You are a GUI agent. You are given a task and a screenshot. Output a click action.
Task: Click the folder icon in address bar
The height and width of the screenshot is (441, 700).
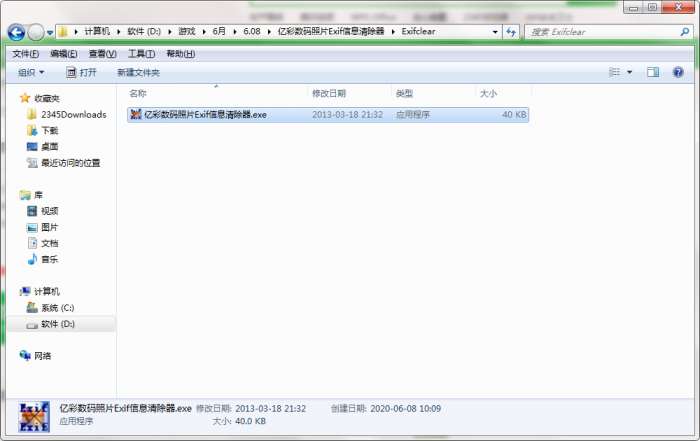(63, 32)
